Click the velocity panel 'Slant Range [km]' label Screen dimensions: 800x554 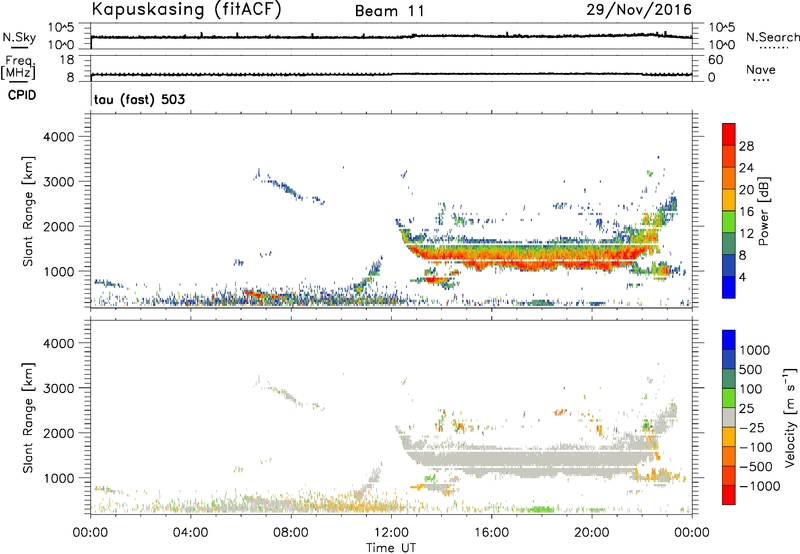click(28, 418)
